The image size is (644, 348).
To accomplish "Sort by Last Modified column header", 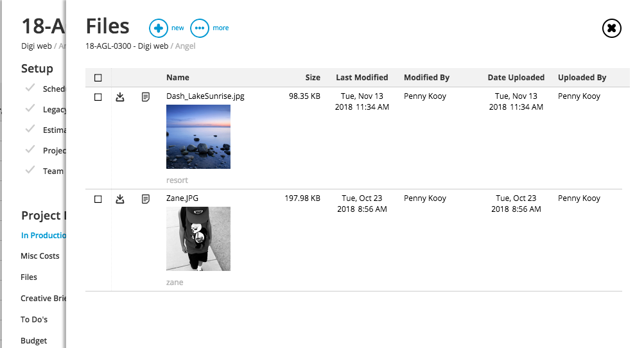I will tap(361, 78).
